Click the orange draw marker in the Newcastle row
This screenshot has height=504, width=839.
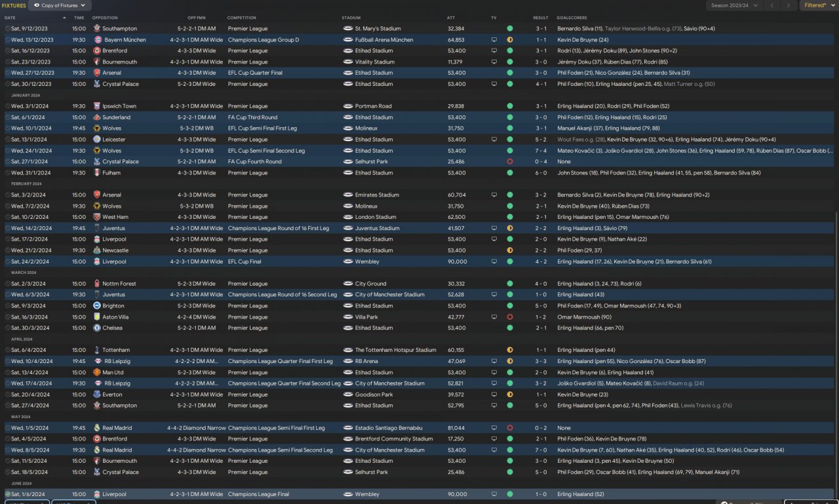point(510,250)
